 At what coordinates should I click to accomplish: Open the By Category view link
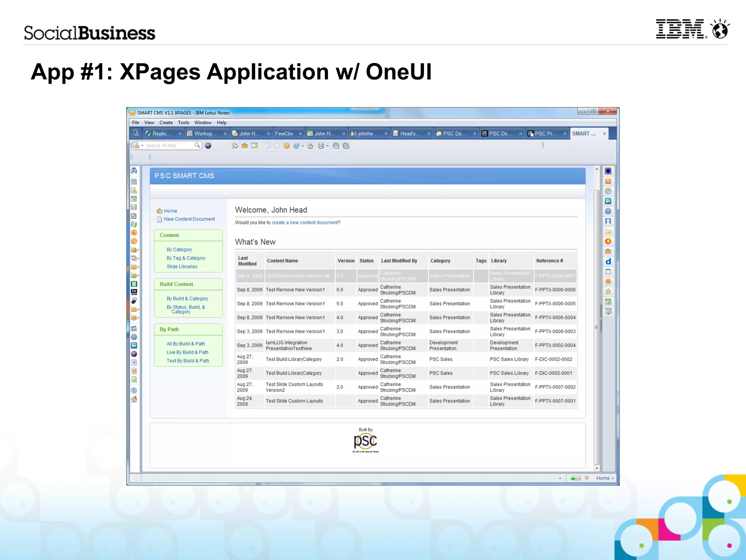click(x=179, y=250)
